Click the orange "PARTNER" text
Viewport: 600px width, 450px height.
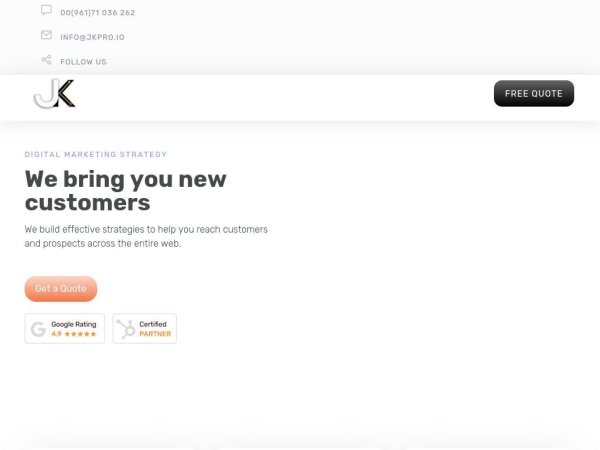point(155,334)
